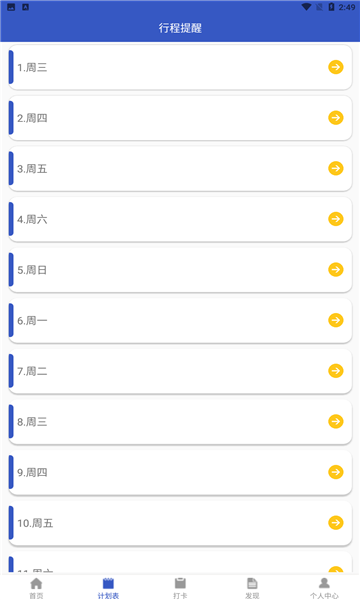Open the 个人中心 profile tab
360x600 pixels.
click(x=324, y=588)
